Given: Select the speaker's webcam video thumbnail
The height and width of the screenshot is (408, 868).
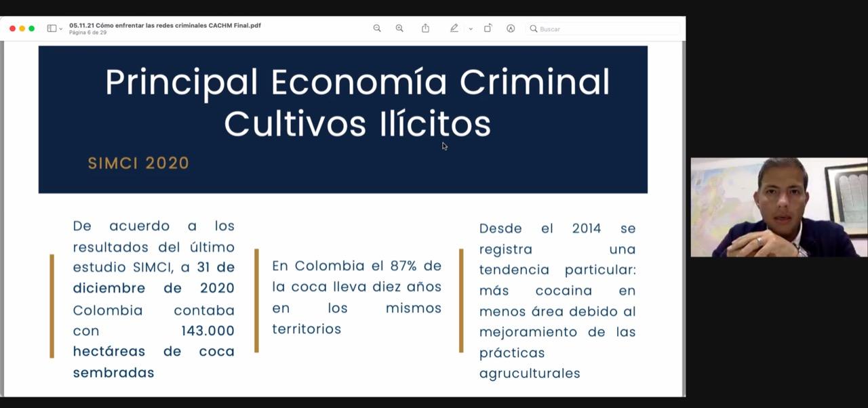Looking at the screenshot, I should (778, 207).
